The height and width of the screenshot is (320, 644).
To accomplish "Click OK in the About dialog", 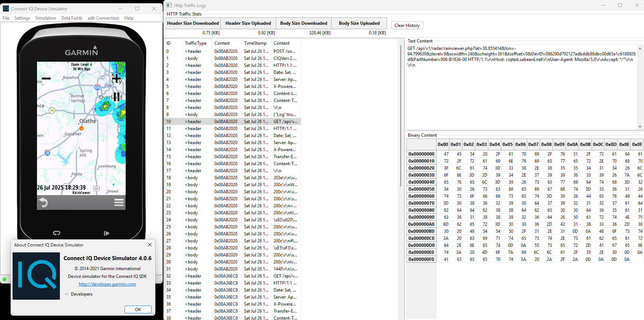I will coord(138,310).
